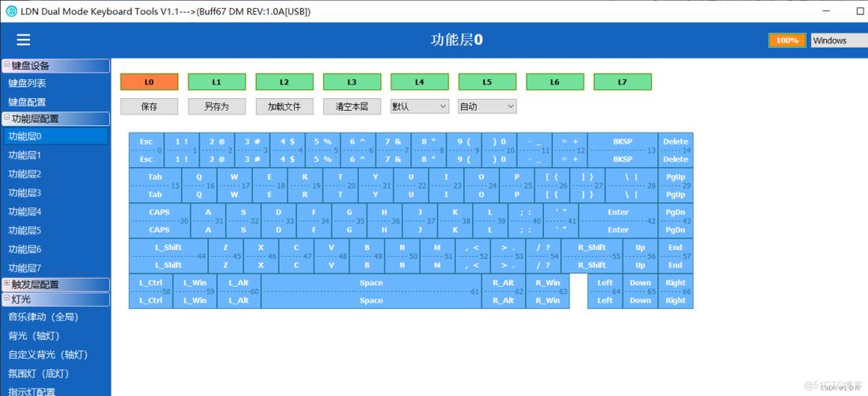This screenshot has width=868, height=396.
Task: Switch to layer tab L2
Action: (x=284, y=82)
